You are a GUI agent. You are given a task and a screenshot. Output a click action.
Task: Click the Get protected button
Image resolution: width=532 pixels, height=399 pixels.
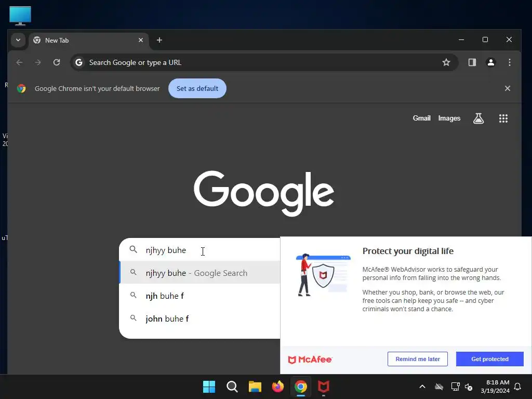(489, 359)
